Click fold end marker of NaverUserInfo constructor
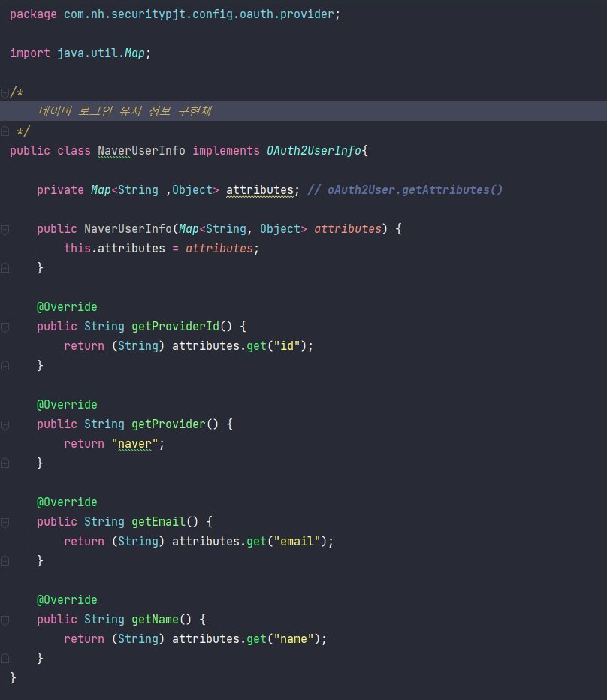 click(x=5, y=268)
